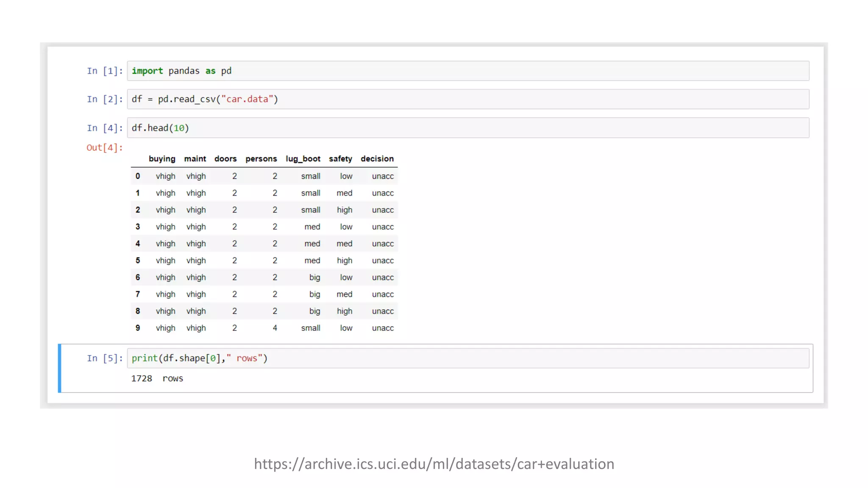Click lug_boot 'med' in row 3
The image size is (868, 488).
312,227
